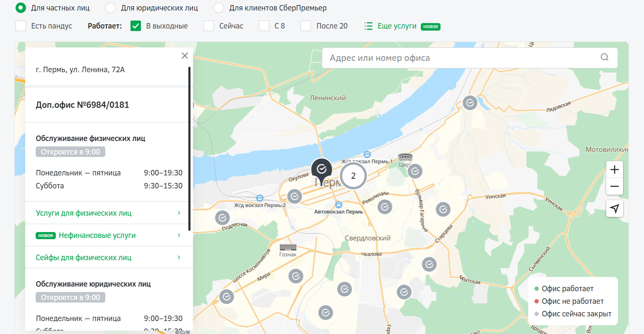Enable Есть пандус checkbox
Image resolution: width=644 pixels, height=334 pixels.
(x=21, y=26)
